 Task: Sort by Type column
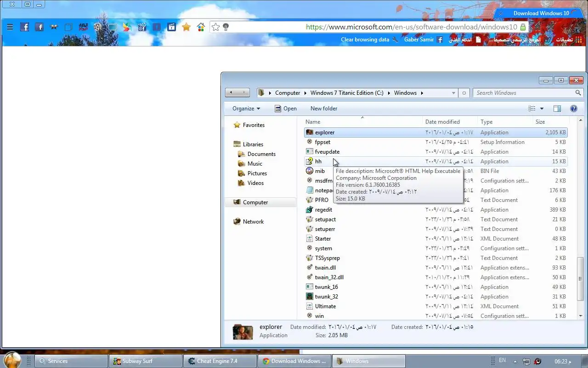pos(505,122)
